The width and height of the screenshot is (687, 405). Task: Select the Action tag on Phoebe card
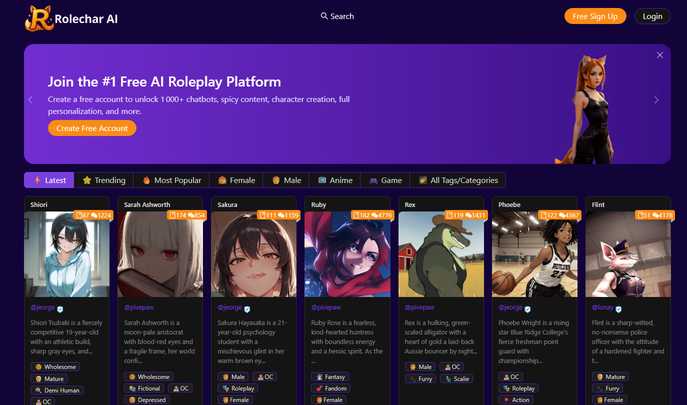[517, 400]
